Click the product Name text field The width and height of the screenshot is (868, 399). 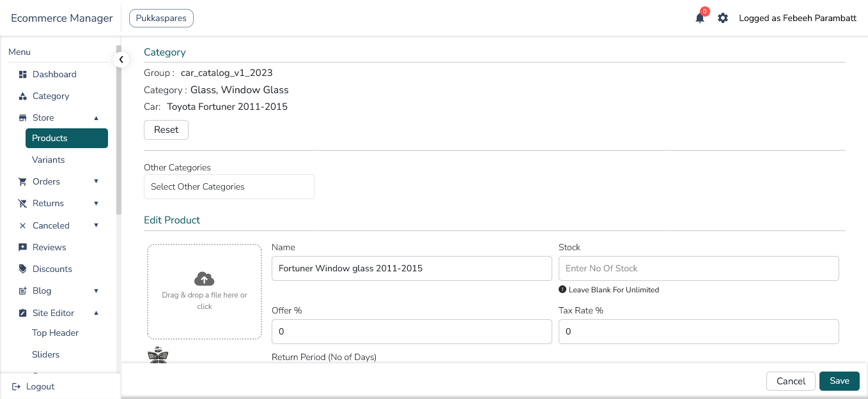click(x=411, y=269)
